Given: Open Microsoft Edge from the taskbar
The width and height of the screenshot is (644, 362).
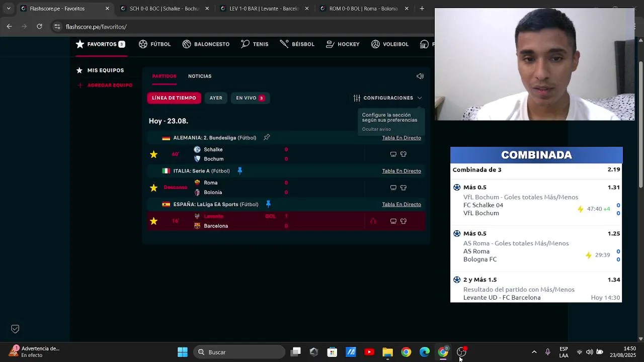Looking at the screenshot, I should point(425,352).
